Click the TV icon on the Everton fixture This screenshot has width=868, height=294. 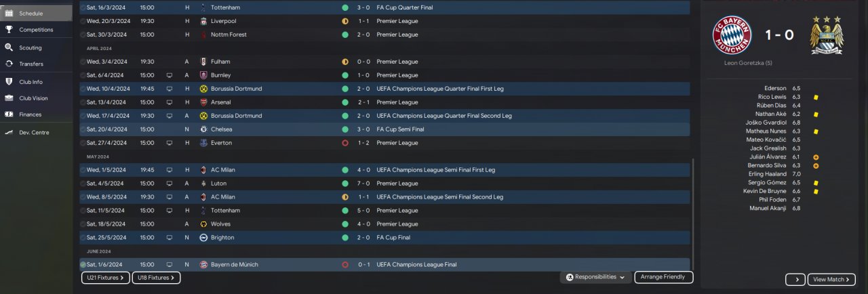(169, 143)
